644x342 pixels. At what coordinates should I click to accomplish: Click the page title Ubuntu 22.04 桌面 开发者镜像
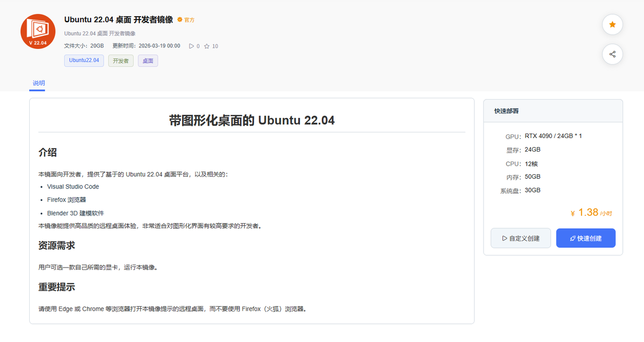pos(119,20)
